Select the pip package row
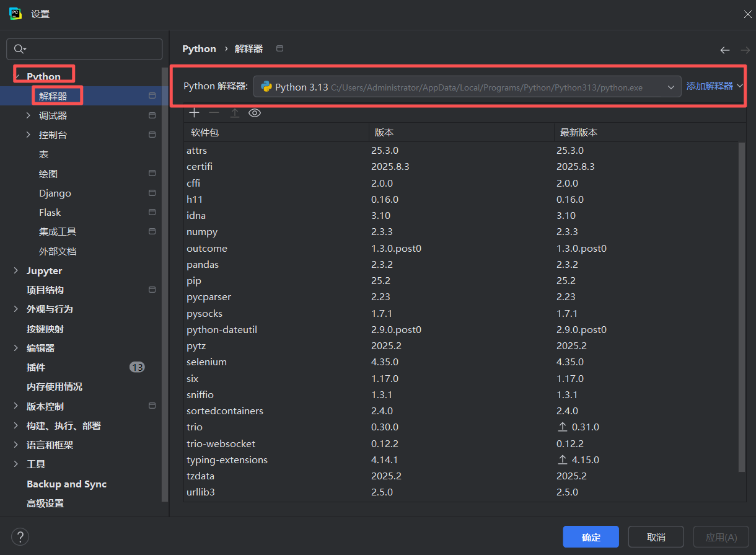This screenshot has height=555, width=756. coord(461,280)
